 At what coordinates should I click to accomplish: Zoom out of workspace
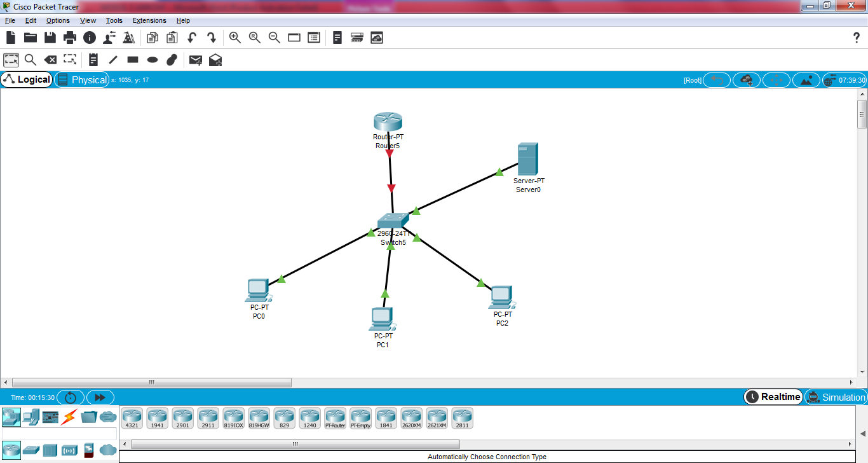click(275, 38)
